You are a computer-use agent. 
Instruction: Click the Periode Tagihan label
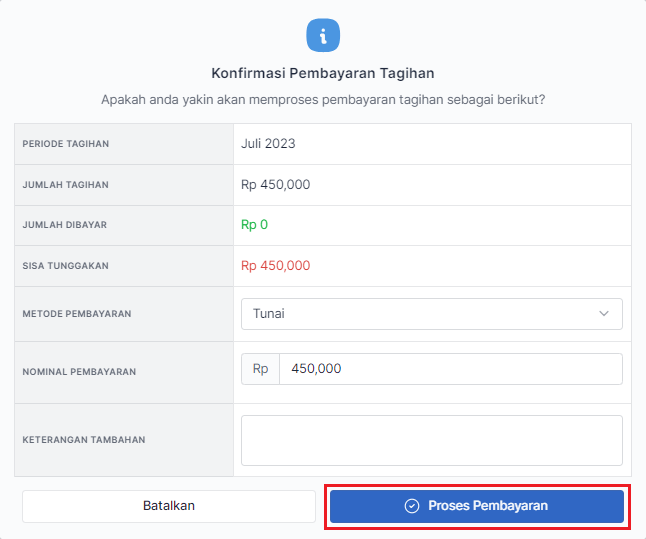tap(66, 144)
